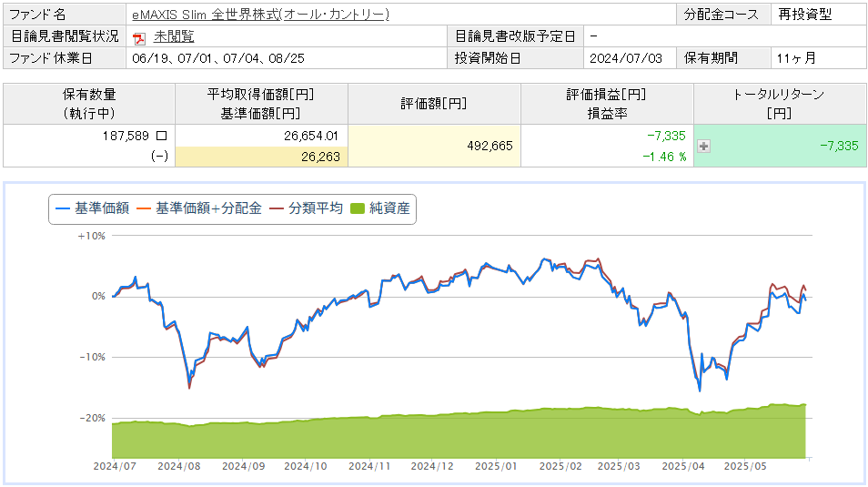Open the eMAXIS Slim 全世界株式 fund link
Screen dimensions: 868x487
point(261,15)
